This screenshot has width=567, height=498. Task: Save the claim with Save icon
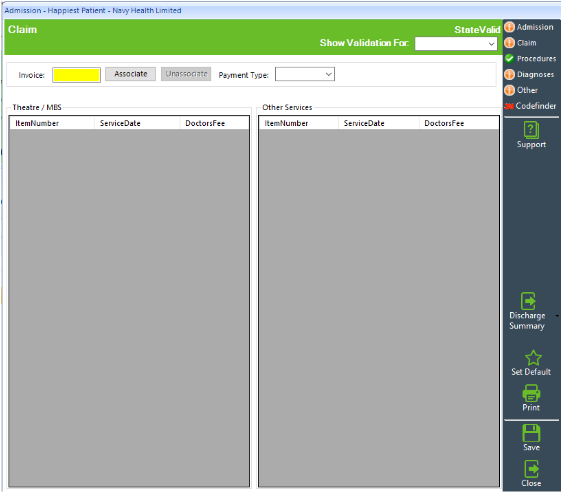point(531,433)
